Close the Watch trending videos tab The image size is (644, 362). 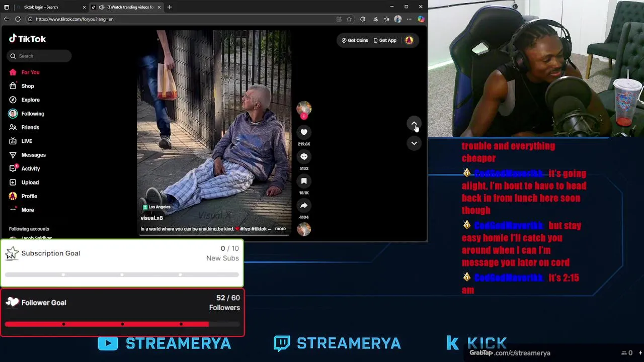click(159, 7)
